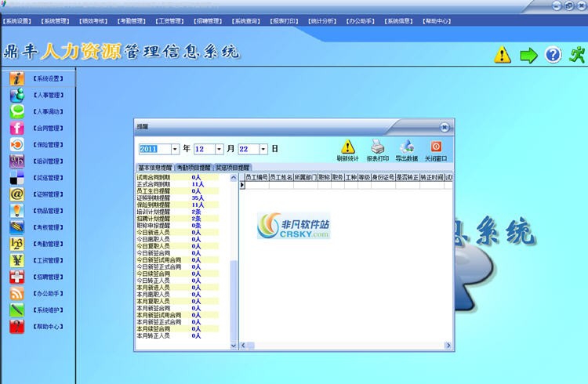Image resolution: width=588 pixels, height=384 pixels.
Task: Click the yellow warning icon in the header
Action: [x=502, y=55]
